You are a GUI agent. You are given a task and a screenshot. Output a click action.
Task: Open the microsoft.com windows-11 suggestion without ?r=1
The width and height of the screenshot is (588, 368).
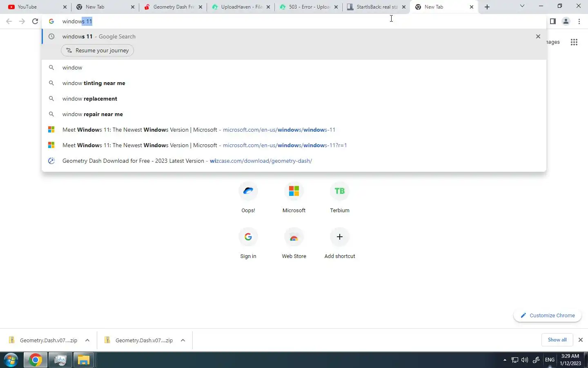click(294, 130)
